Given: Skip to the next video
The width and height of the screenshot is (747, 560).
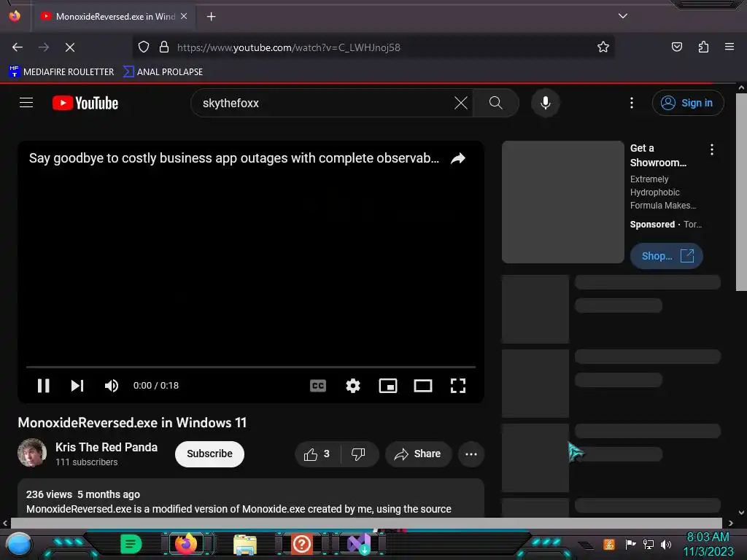Looking at the screenshot, I should click(77, 386).
